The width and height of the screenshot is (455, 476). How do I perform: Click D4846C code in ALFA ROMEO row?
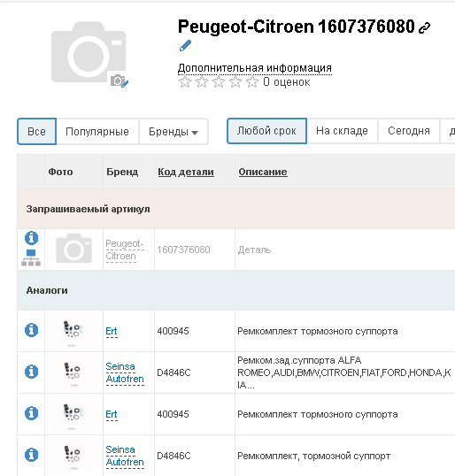(174, 372)
